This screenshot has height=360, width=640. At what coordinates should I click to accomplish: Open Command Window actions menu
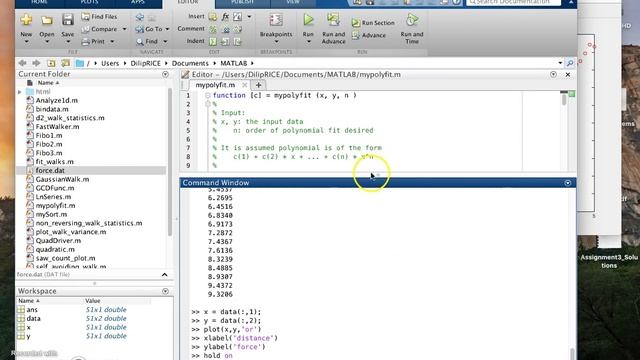coord(568,183)
